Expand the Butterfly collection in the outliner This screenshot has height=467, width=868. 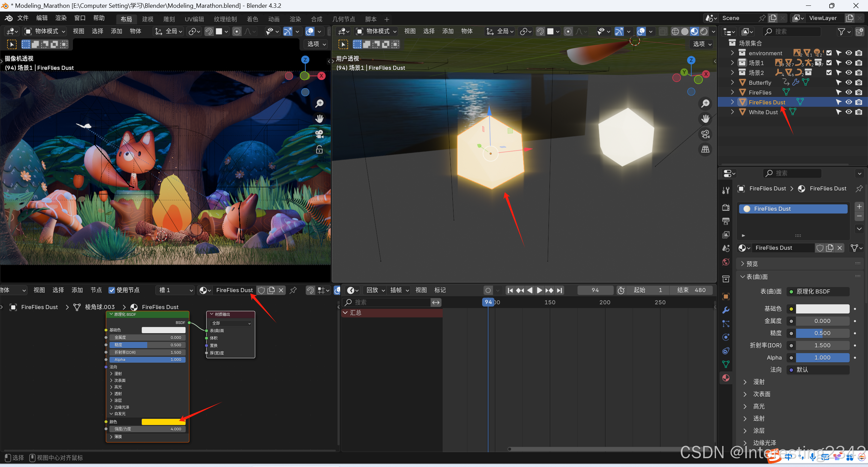tap(732, 82)
